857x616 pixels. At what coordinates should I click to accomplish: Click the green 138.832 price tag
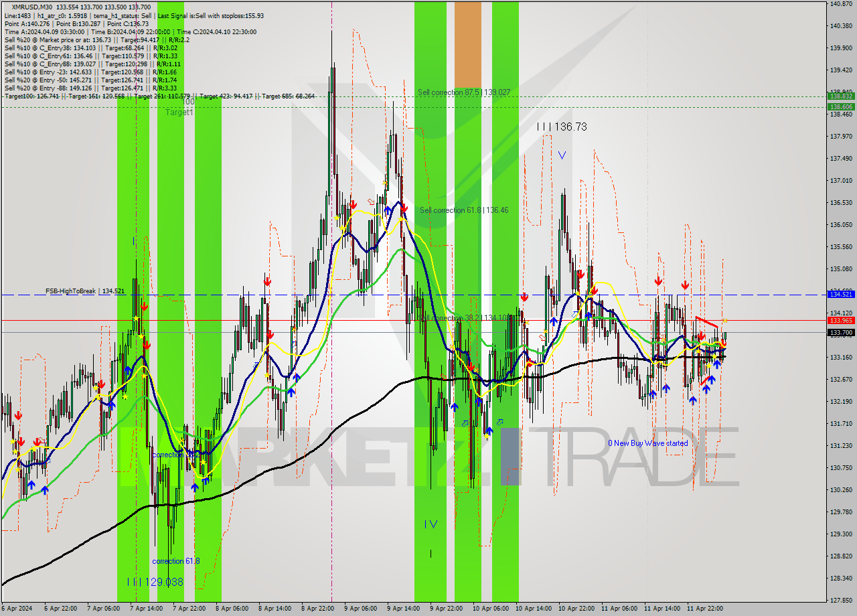click(841, 96)
